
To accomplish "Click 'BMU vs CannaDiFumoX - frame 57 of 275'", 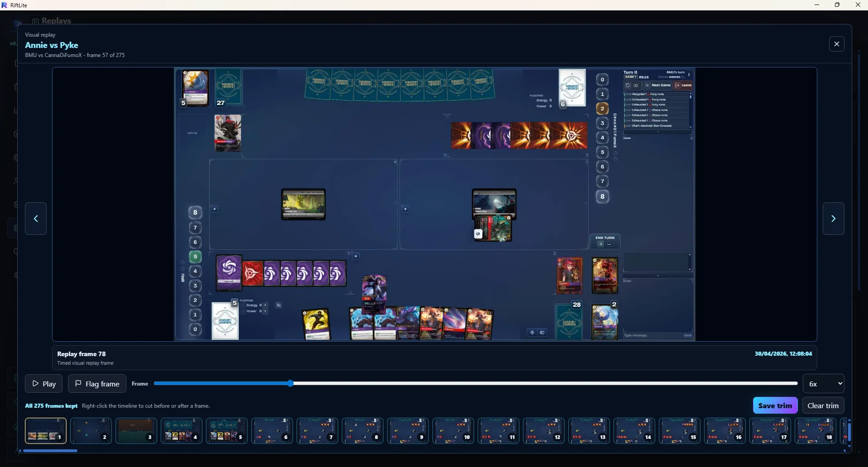I will (75, 55).
